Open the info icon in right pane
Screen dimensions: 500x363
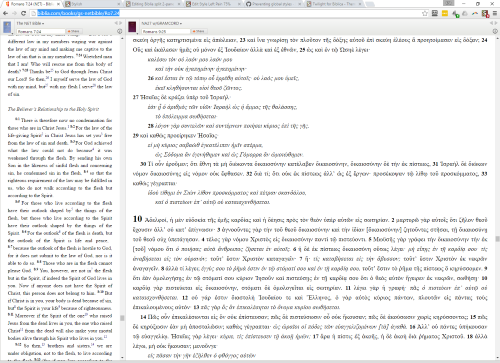495,31
